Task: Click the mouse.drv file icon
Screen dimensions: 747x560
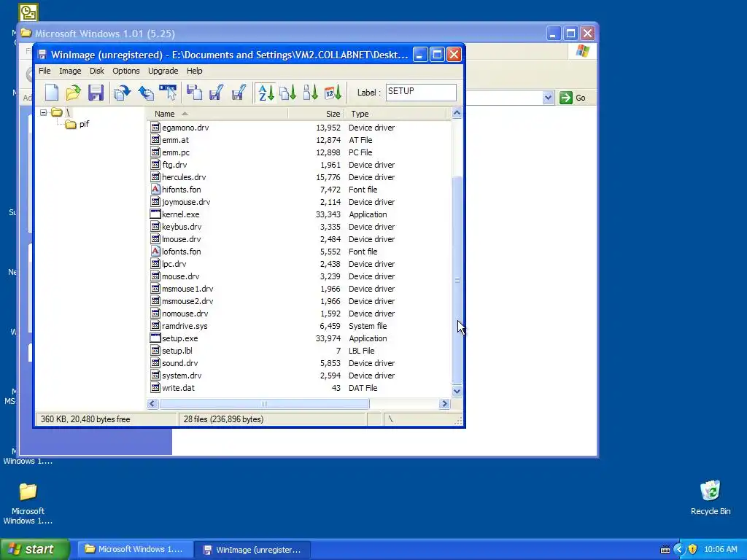Action: (x=155, y=276)
